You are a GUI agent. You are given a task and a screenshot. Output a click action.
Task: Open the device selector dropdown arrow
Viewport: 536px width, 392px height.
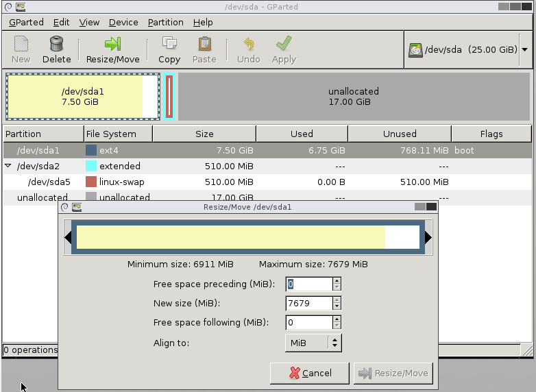click(x=525, y=49)
